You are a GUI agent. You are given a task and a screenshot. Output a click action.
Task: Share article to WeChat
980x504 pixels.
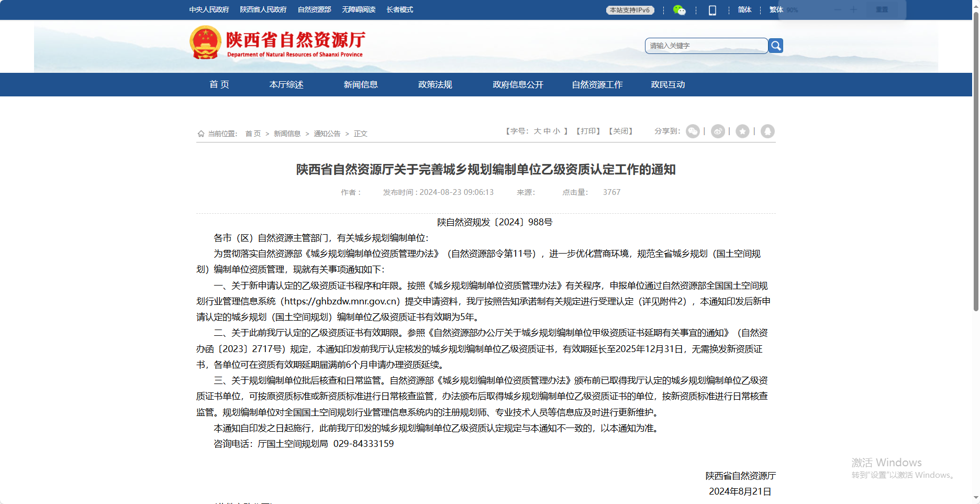click(x=693, y=132)
